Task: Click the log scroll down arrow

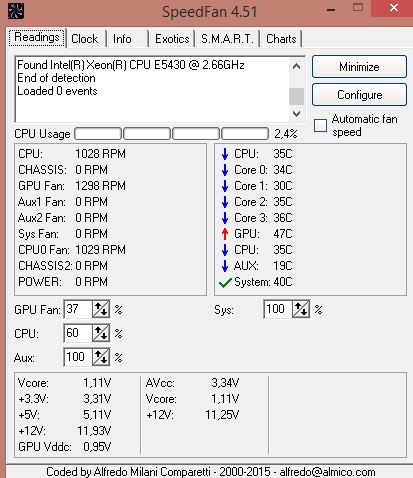Action: (x=296, y=114)
